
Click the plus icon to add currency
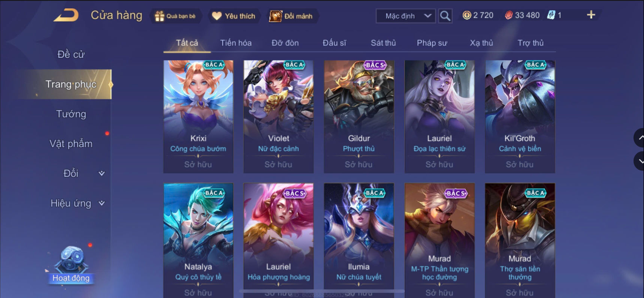pos(591,15)
